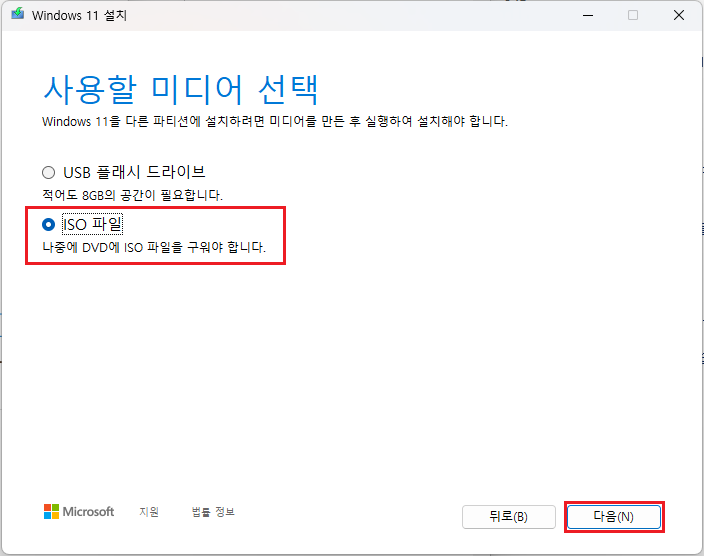Minimize the Windows 11 설치 window
Image resolution: width=704 pixels, height=556 pixels.
[588, 15]
